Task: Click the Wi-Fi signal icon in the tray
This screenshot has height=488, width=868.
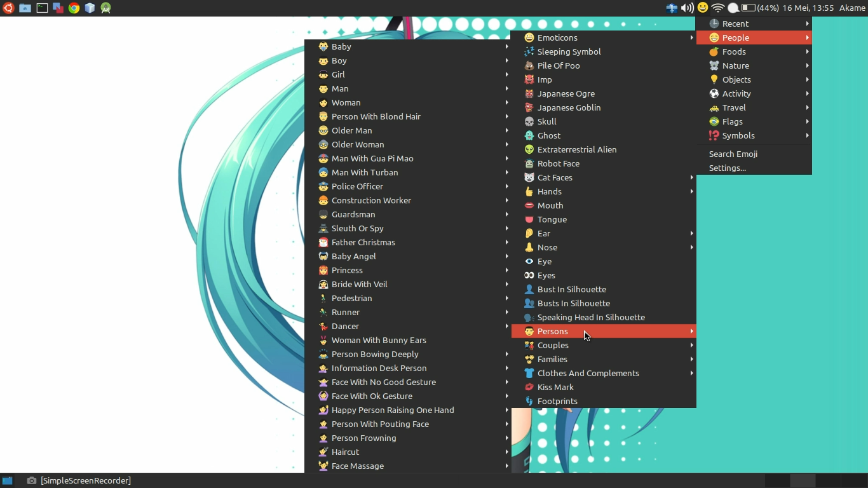Action: pyautogui.click(x=717, y=8)
